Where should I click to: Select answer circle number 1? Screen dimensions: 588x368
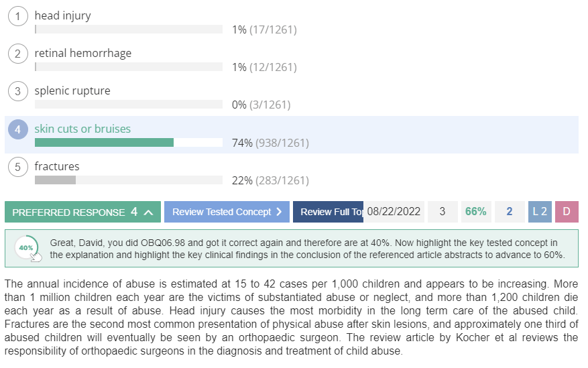click(18, 17)
